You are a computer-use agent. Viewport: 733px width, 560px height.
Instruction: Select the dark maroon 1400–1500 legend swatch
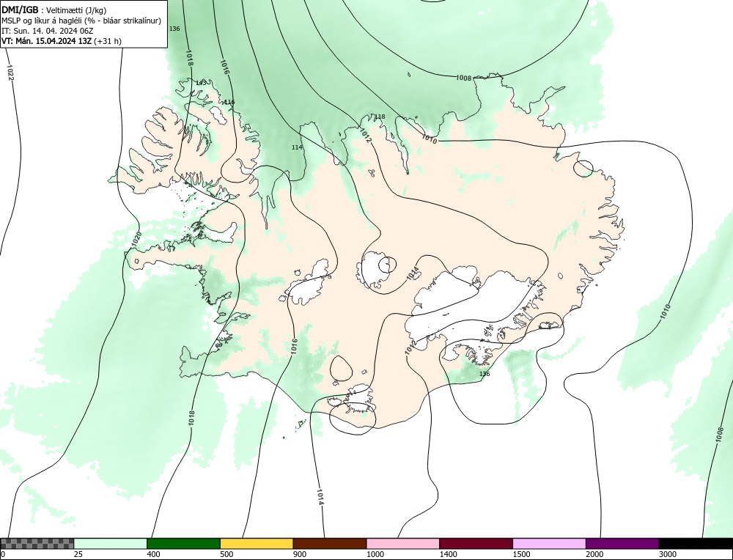pos(476,543)
